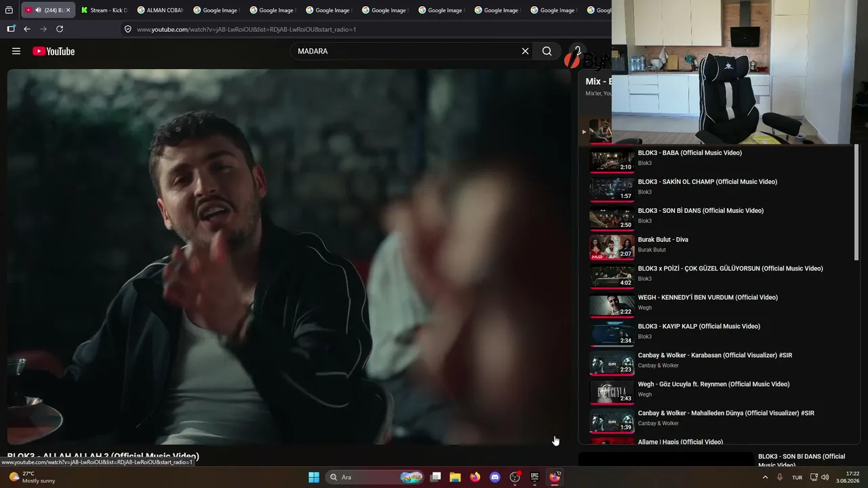Click the BABA thumbnail with 2:10 duration
This screenshot has height=488, width=868.
(x=612, y=161)
